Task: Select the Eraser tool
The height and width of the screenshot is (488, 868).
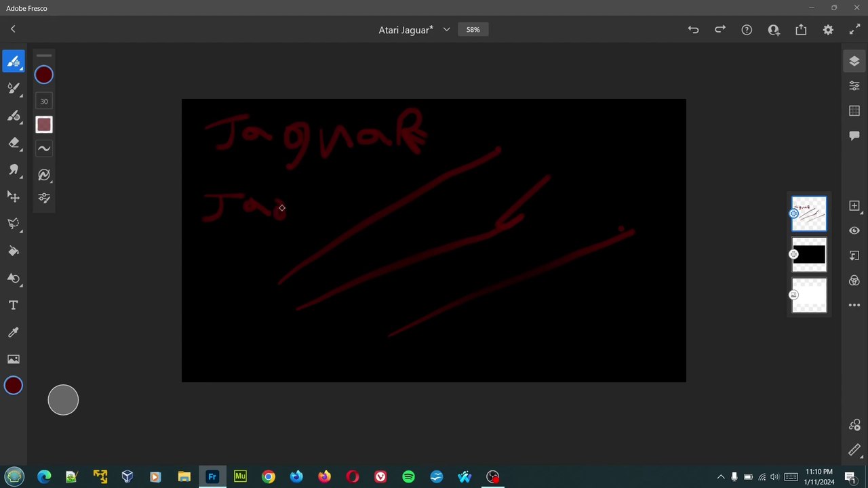Action: pyautogui.click(x=14, y=143)
